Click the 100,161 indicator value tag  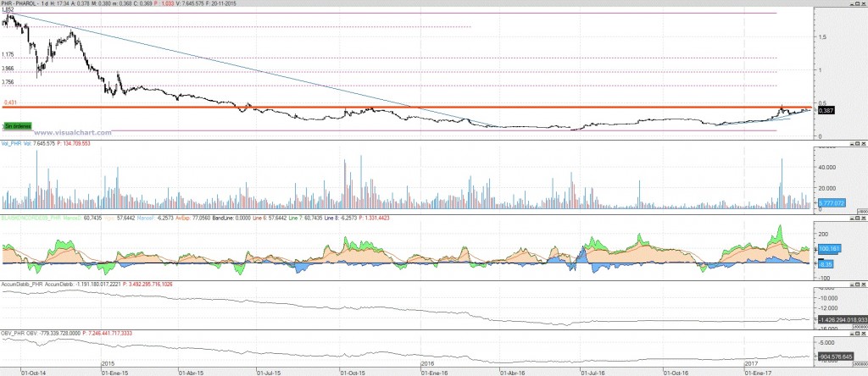(x=828, y=250)
